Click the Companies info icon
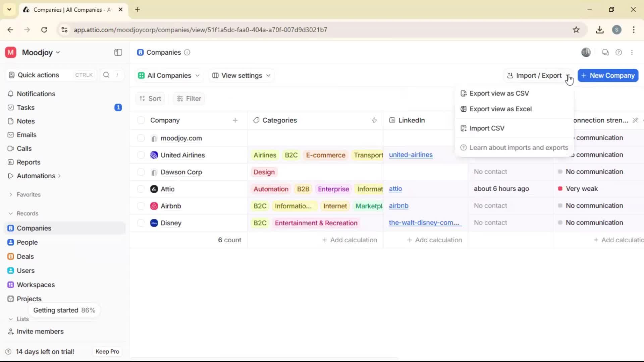The height and width of the screenshot is (362, 644). pos(187,53)
